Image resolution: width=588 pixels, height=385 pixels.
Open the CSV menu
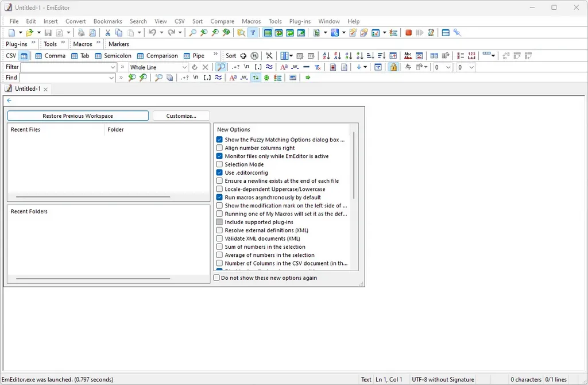tap(180, 21)
